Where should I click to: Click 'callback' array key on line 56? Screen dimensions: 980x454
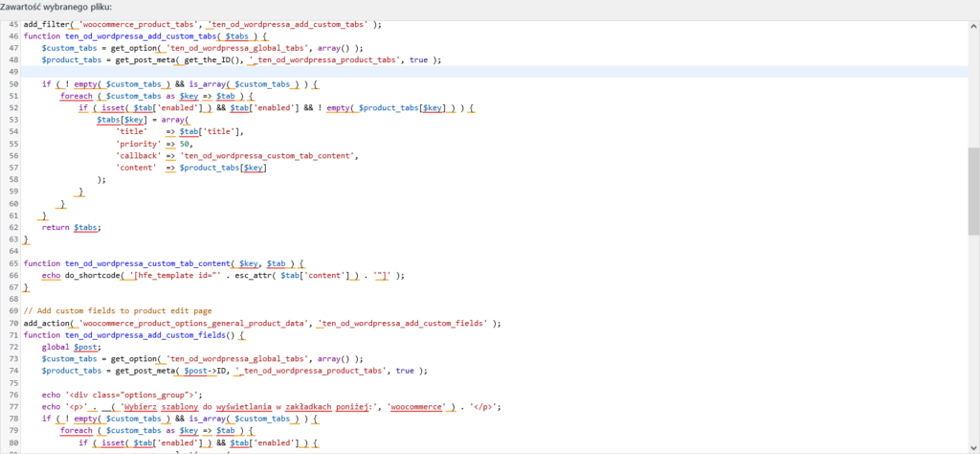138,156
